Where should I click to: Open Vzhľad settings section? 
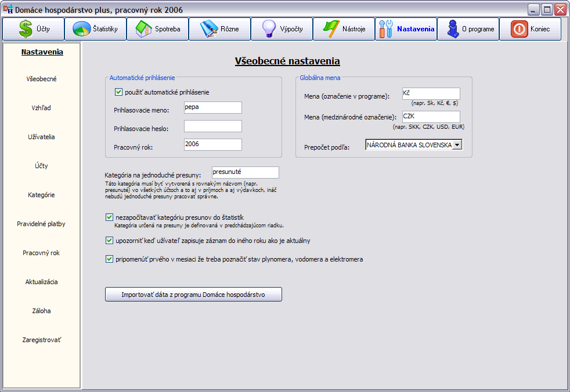pyautogui.click(x=41, y=108)
